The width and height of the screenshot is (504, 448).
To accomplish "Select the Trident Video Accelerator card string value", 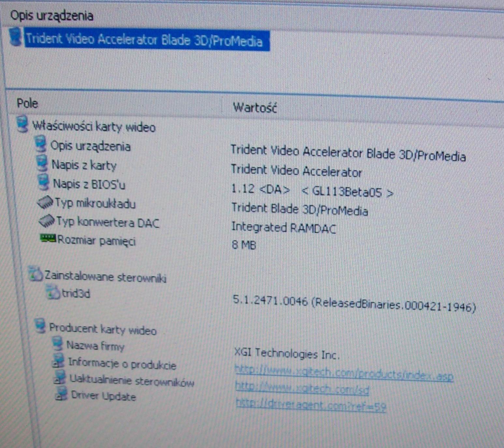I will [x=296, y=171].
